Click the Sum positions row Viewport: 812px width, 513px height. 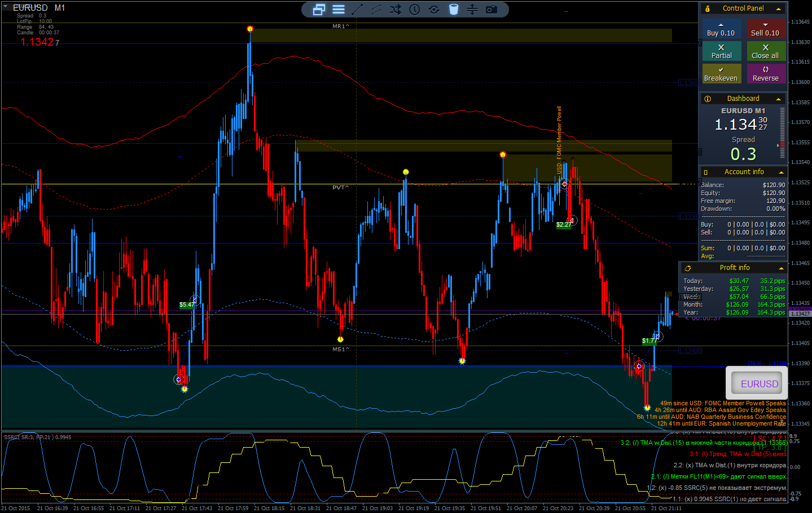(x=743, y=248)
